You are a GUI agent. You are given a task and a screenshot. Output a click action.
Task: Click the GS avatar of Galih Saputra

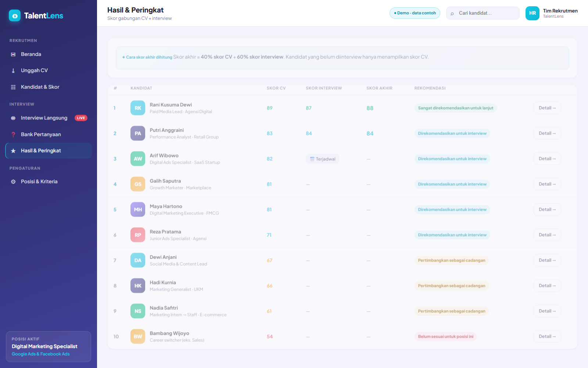tap(138, 184)
